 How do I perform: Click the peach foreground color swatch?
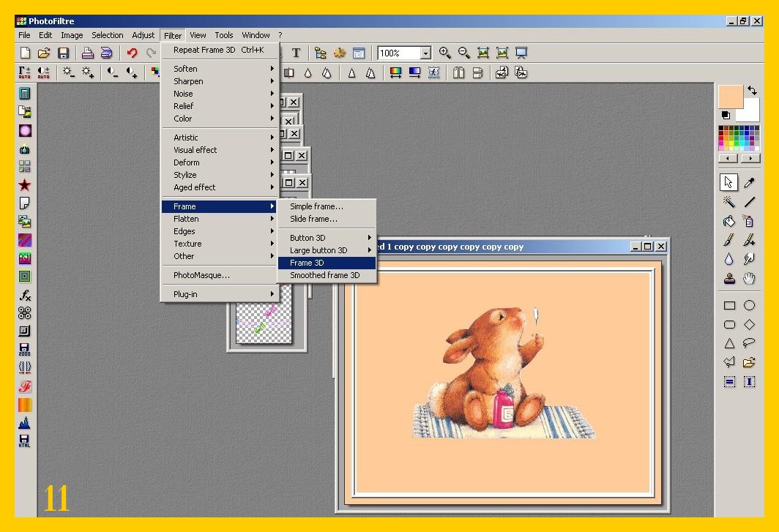(730, 97)
